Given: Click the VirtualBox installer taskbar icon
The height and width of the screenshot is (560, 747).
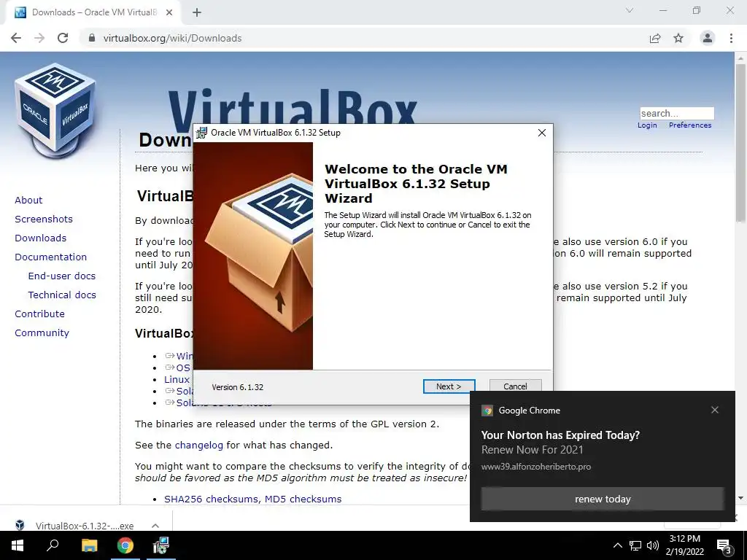Looking at the screenshot, I should point(161,545).
